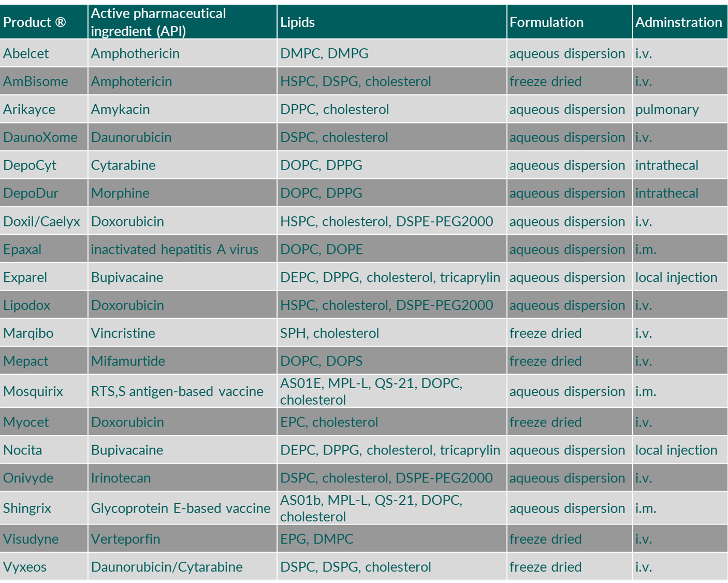Select the Formulation column header
This screenshot has height=583, width=728.
[546, 22]
